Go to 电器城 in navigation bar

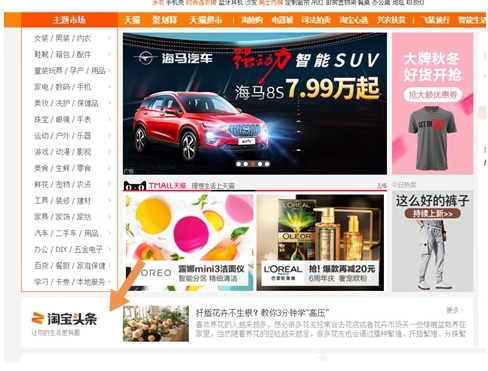pyautogui.click(x=282, y=20)
